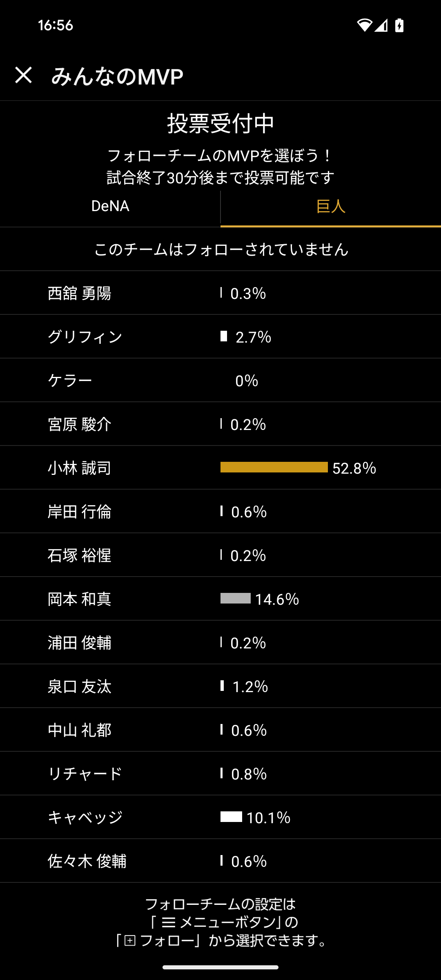Viewport: 441px width, 980px height.
Task: Select the 巨人 tab
Action: tap(331, 206)
